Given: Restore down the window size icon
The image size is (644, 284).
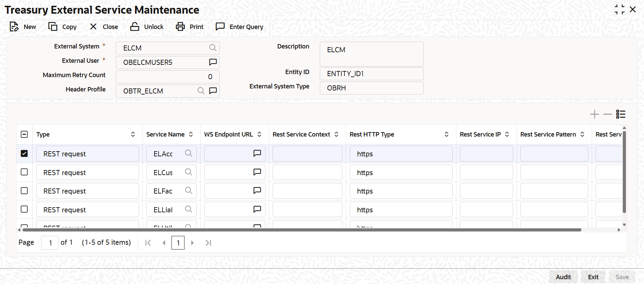Looking at the screenshot, I should tap(619, 10).
